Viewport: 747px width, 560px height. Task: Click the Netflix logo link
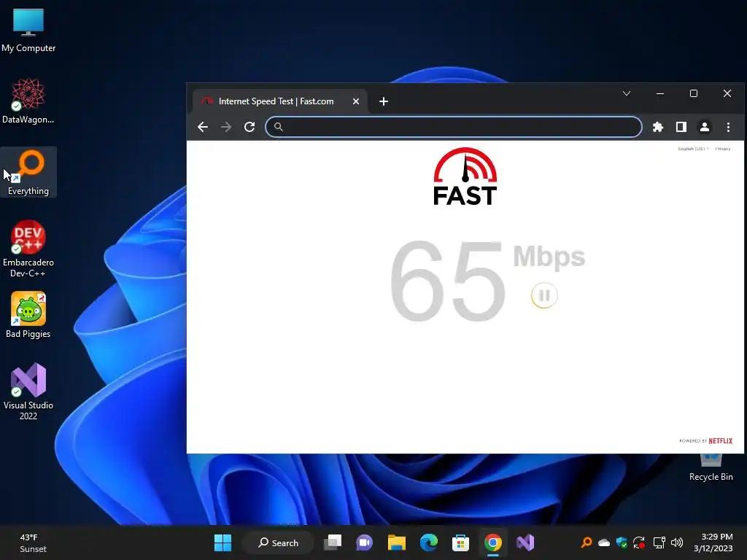pyautogui.click(x=720, y=441)
